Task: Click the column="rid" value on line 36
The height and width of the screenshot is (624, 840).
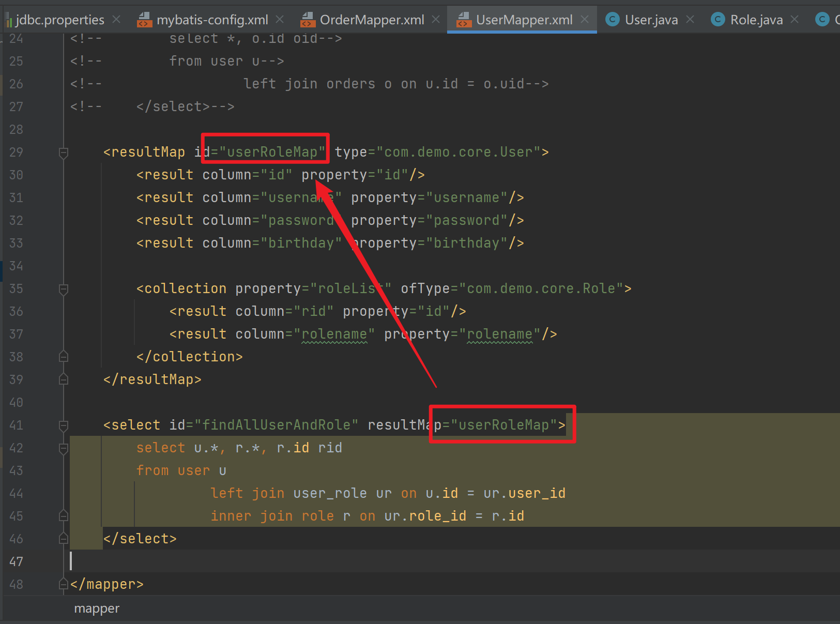Action: (x=314, y=311)
